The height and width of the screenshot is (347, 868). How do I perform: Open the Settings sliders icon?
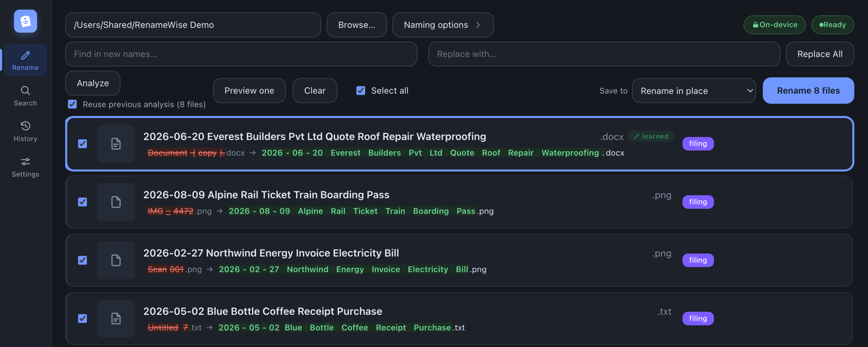pyautogui.click(x=25, y=162)
